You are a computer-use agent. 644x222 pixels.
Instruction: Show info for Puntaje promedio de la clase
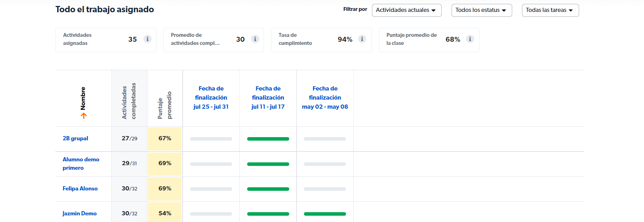point(470,39)
